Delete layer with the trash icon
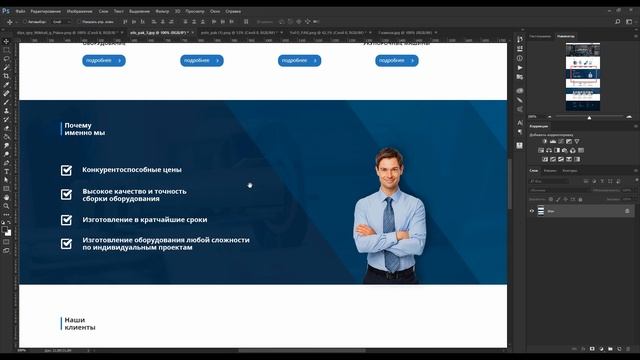The width and height of the screenshot is (640, 360). pyautogui.click(x=628, y=349)
